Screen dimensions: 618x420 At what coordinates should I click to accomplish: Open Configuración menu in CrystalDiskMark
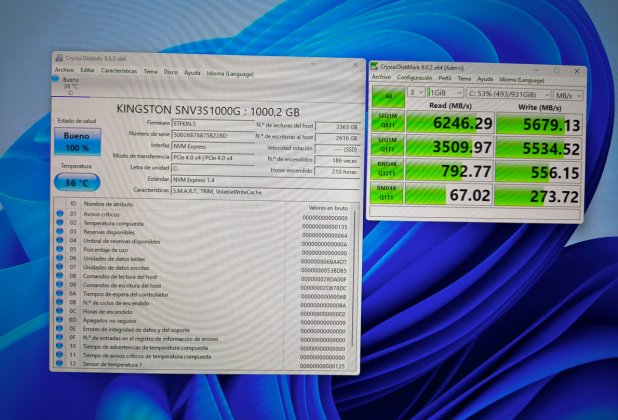tap(414, 78)
